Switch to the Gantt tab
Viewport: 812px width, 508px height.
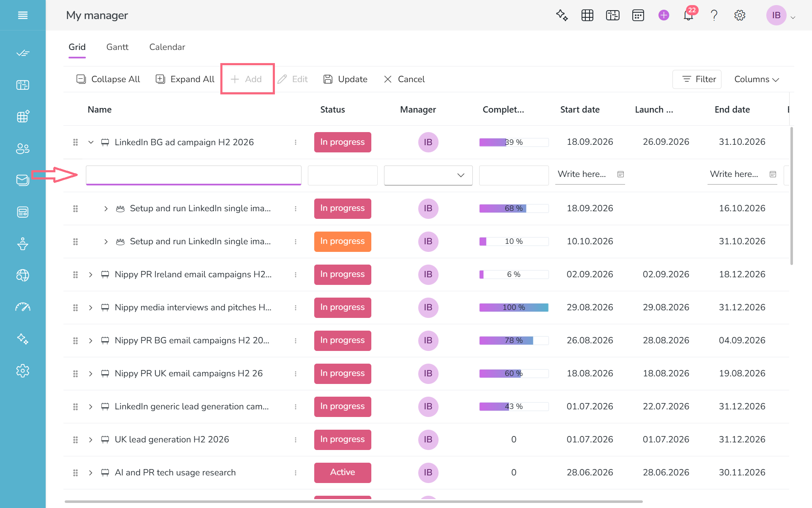[117, 47]
